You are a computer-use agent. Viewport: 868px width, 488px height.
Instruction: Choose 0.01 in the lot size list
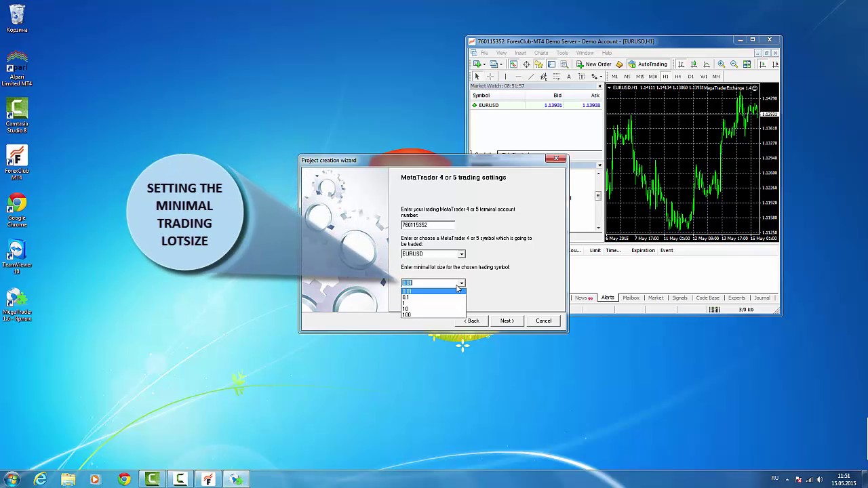433,291
